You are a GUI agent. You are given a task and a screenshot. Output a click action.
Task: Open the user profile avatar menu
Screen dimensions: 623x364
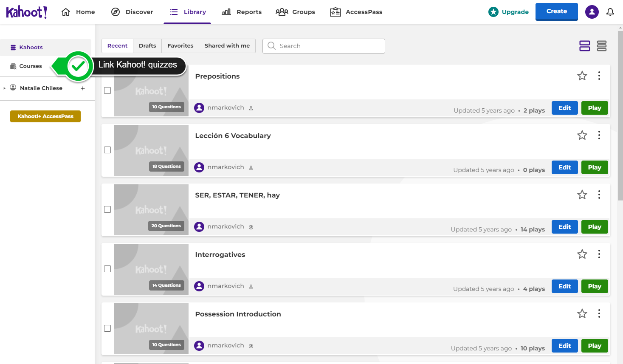click(x=592, y=12)
